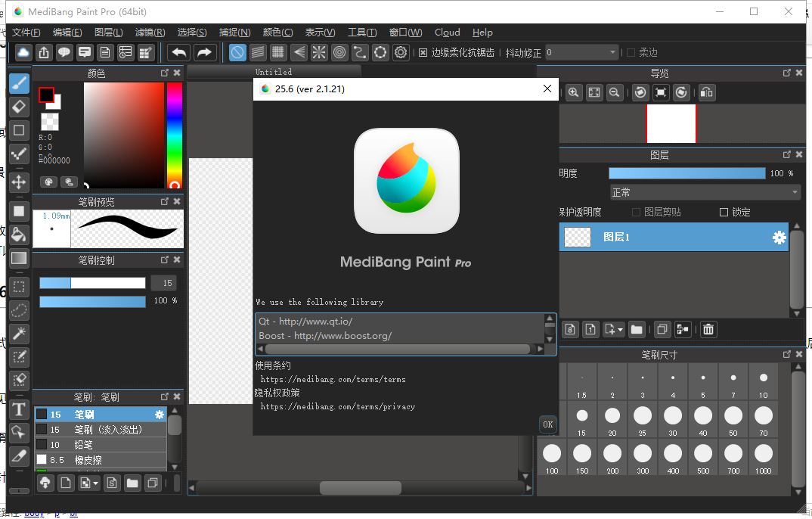Select the Eraser tool in left toolbar
The height and width of the screenshot is (519, 812).
(x=19, y=107)
